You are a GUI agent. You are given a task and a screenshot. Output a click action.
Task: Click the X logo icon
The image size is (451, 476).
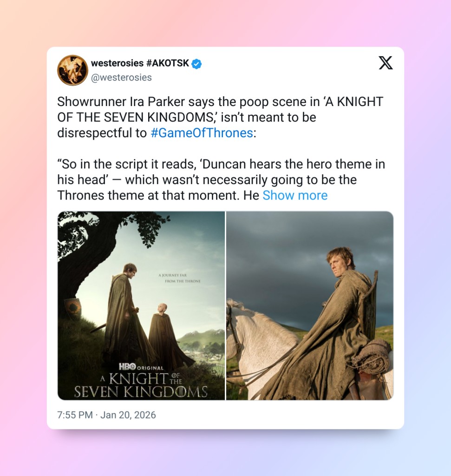click(x=386, y=63)
